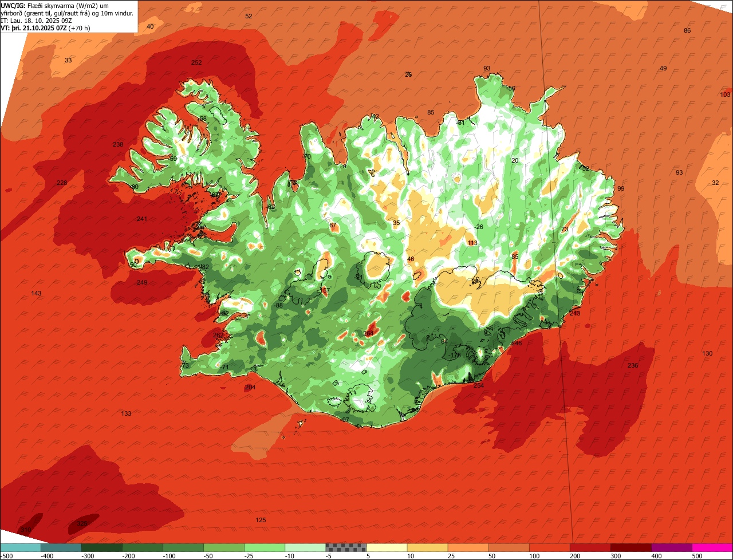Click the map value 49

point(663,68)
